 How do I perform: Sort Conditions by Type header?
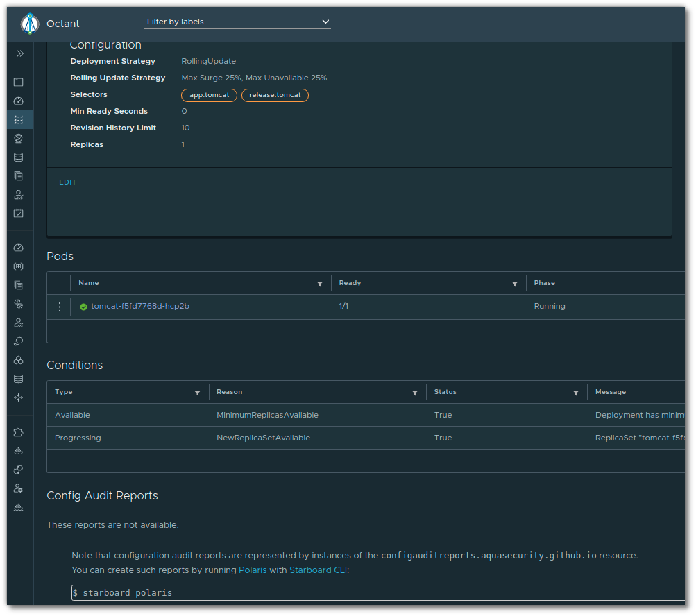pos(63,392)
